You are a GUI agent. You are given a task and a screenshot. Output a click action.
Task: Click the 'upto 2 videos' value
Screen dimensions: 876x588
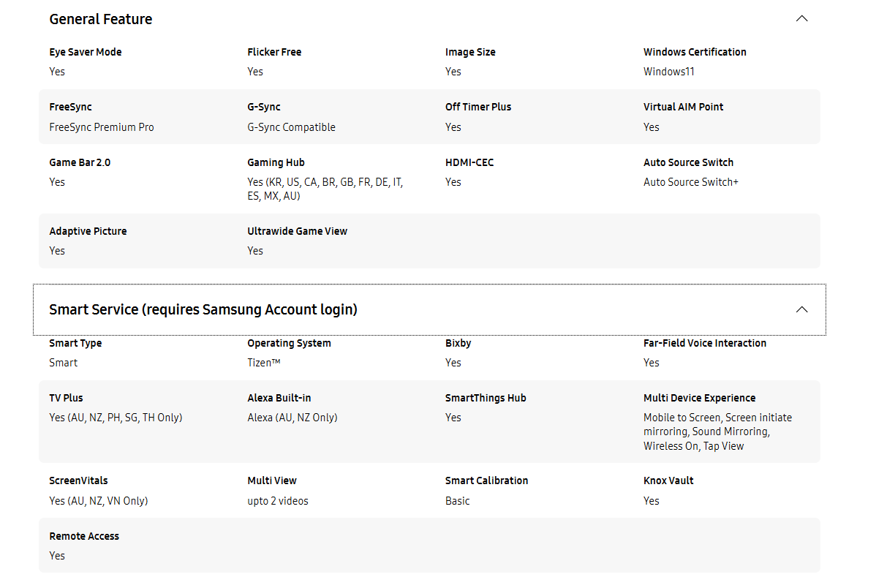click(278, 501)
